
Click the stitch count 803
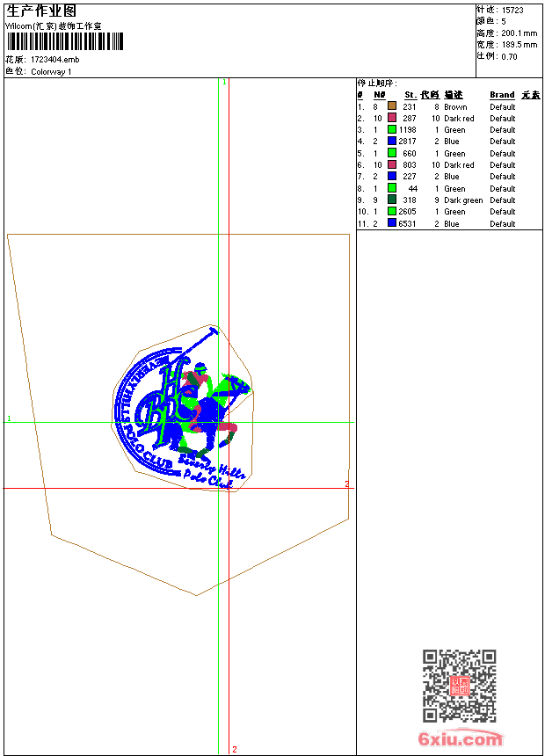coord(410,165)
